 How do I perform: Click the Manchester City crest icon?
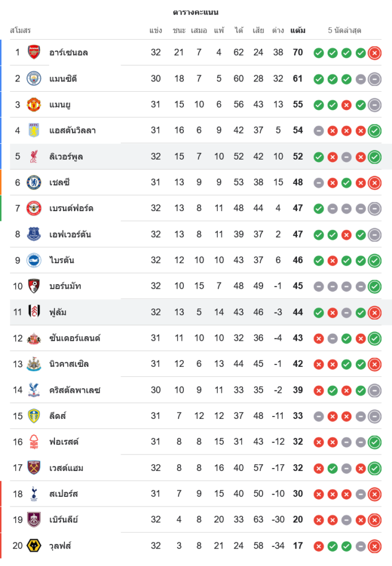(x=35, y=79)
